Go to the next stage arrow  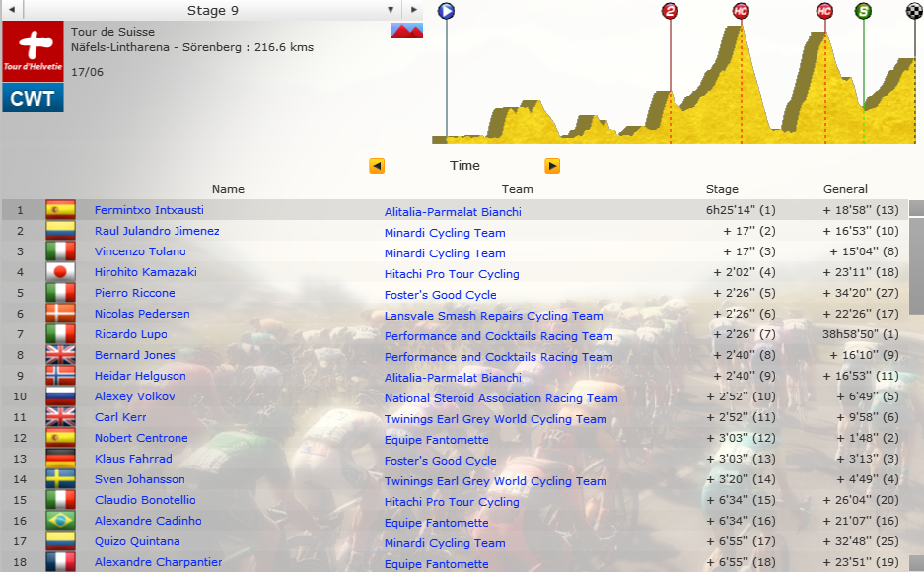pyautogui.click(x=413, y=10)
